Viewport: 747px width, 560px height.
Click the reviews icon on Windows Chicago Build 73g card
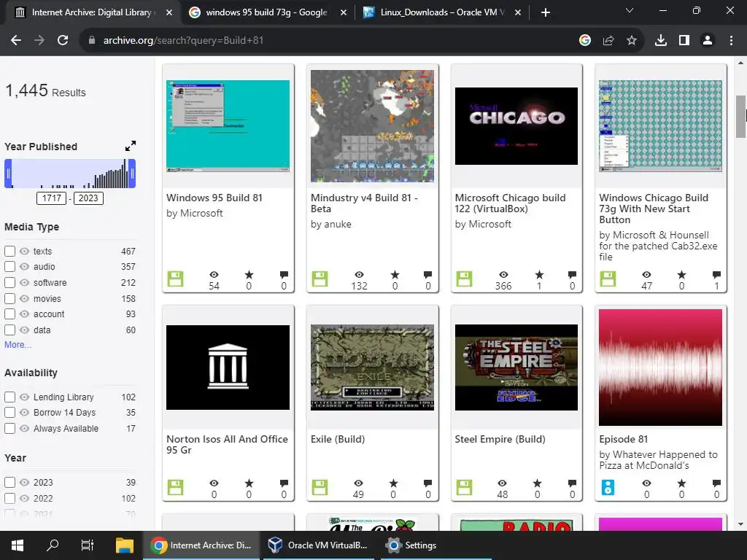[716, 275]
